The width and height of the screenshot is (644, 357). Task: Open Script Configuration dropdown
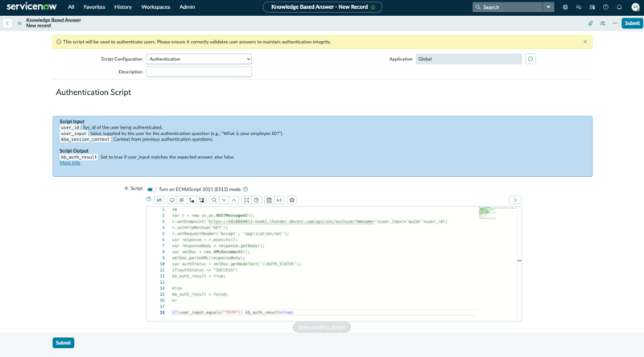(199, 59)
